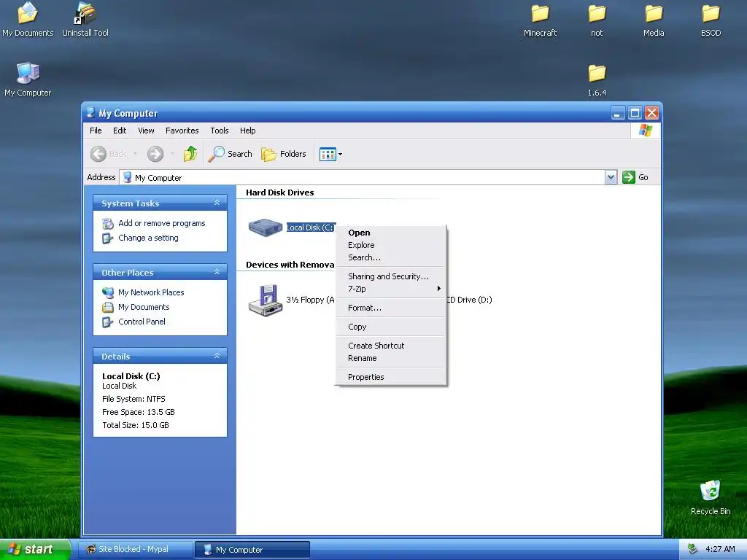Image resolution: width=747 pixels, height=560 pixels.
Task: Open the Recycle Bin icon
Action: [x=711, y=497]
